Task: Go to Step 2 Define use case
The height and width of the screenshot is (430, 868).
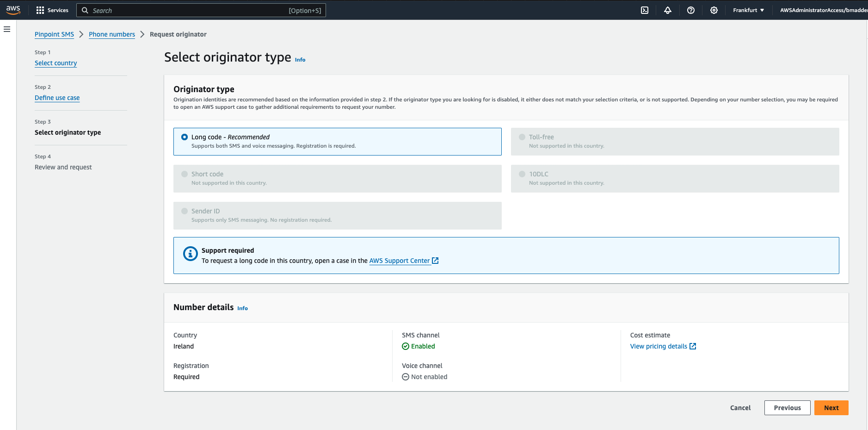Action: pos(57,98)
